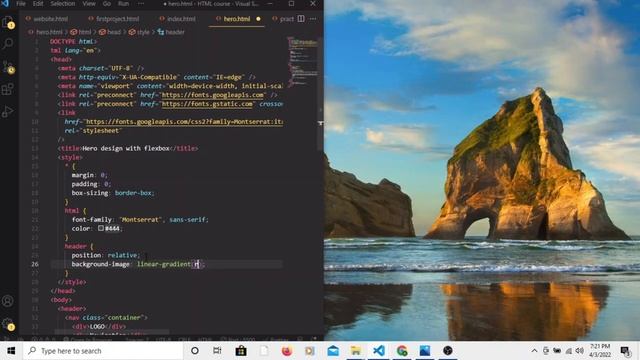The height and width of the screenshot is (360, 640).
Task: Follow the fonts.googleapis.com preconnect link
Action: pos(213,95)
